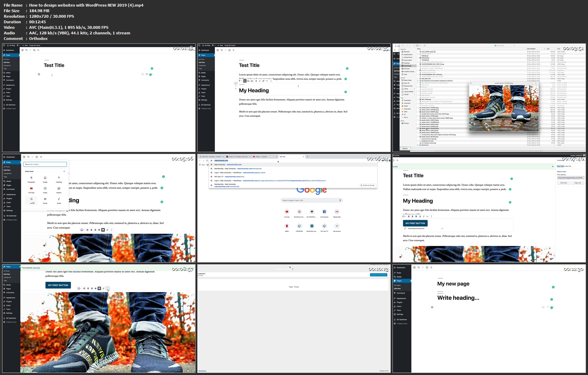Click image edit pencil icon, 00:05:06 frame
This screenshot has width=588, height=375.
pos(107,230)
